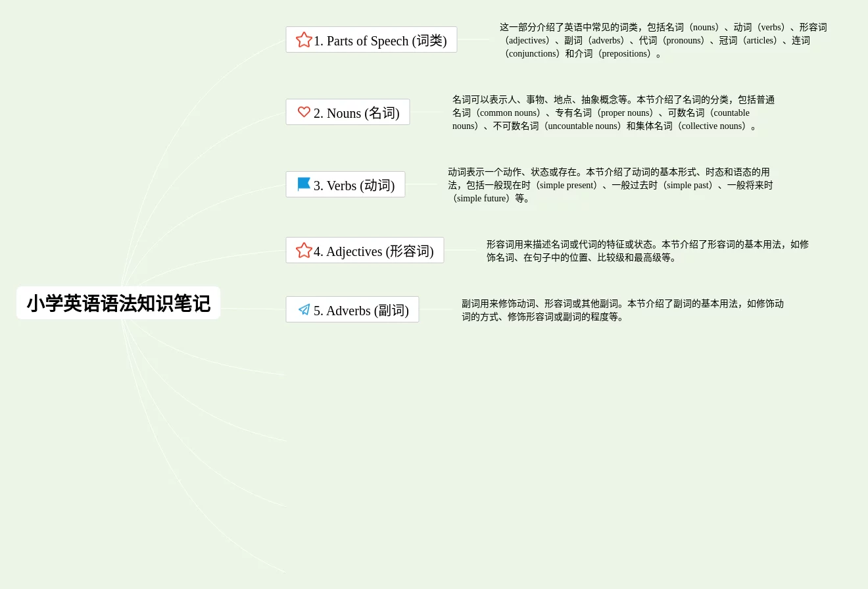Viewport: 868px width, 589px height.
Task: Click '(uncountable nouns)' in the Nouns note
Action: [x=581, y=126]
